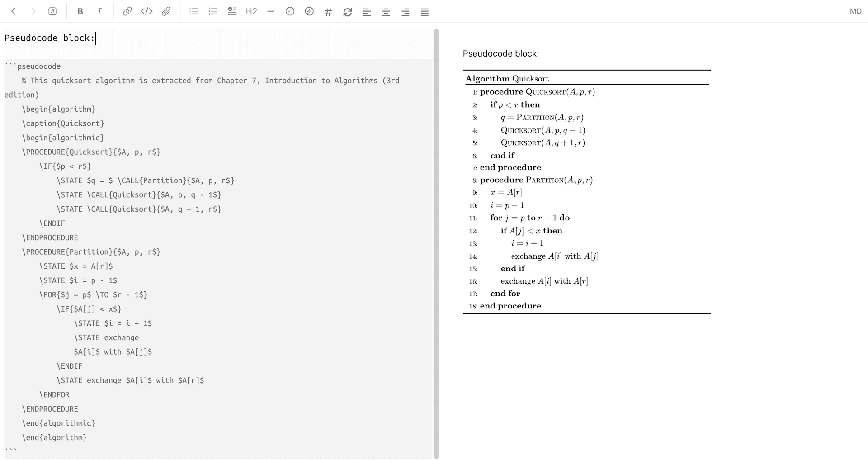The width and height of the screenshot is (868, 460).
Task: Click the back arrow in toolbar
Action: coord(14,12)
